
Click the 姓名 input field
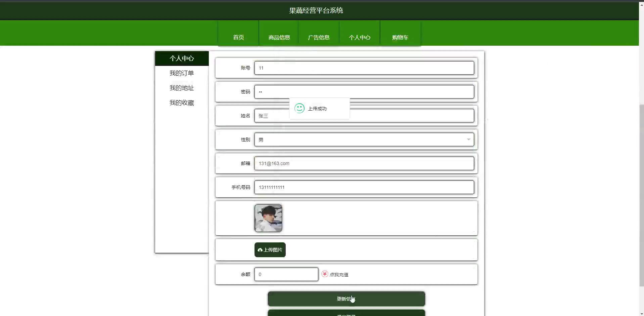(364, 116)
